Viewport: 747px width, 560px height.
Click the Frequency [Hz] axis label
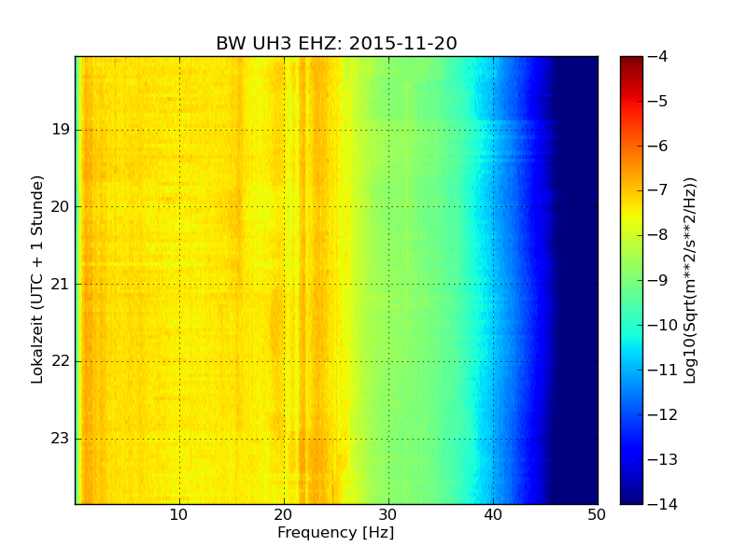click(x=336, y=532)
